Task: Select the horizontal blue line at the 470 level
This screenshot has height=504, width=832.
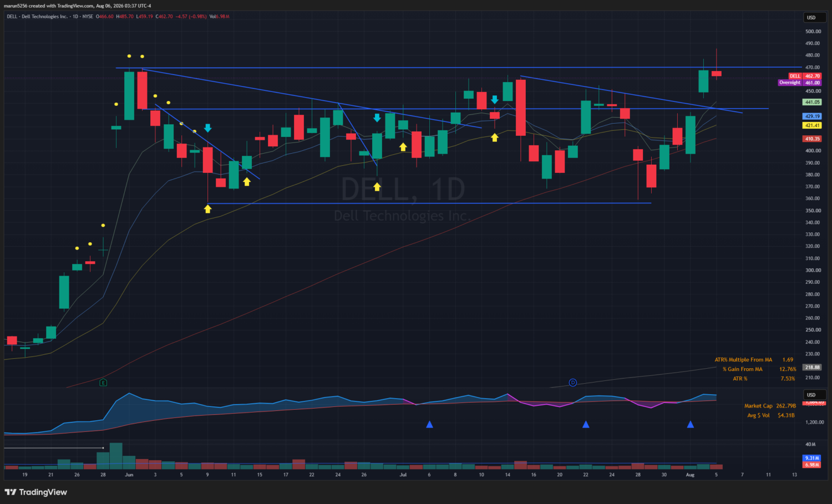Action: coord(459,68)
